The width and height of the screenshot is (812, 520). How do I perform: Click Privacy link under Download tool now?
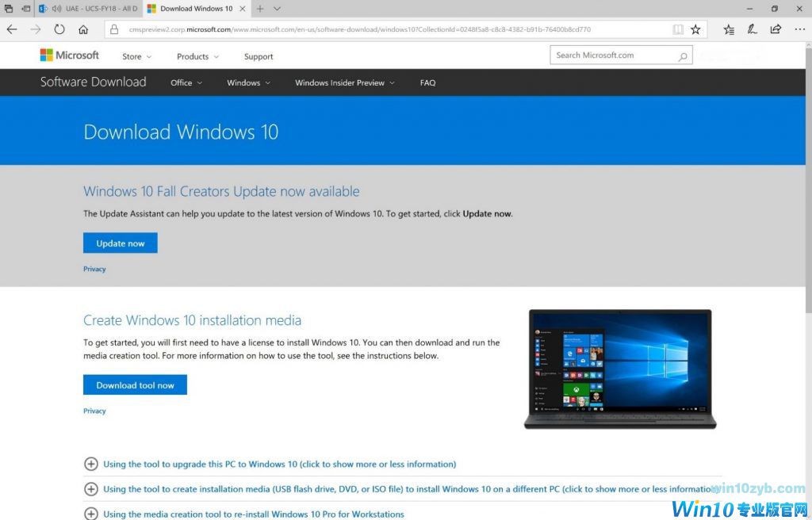(x=94, y=411)
